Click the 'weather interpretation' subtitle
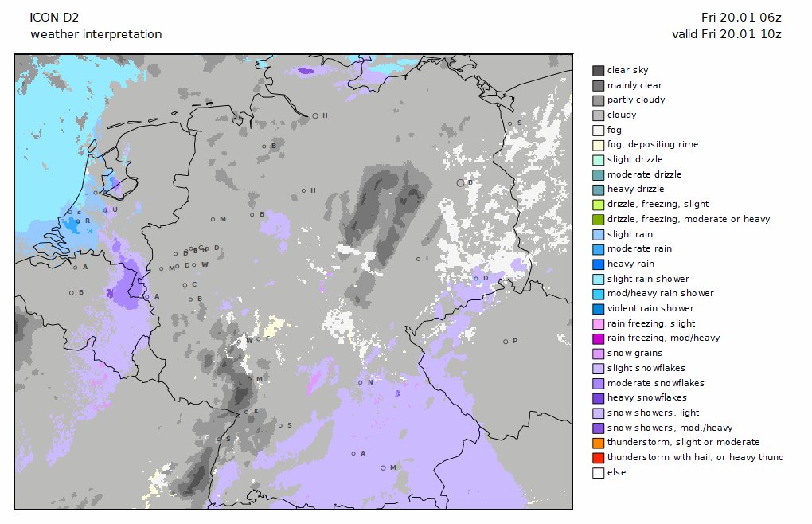Image resolution: width=812 pixels, height=524 pixels. click(x=96, y=35)
